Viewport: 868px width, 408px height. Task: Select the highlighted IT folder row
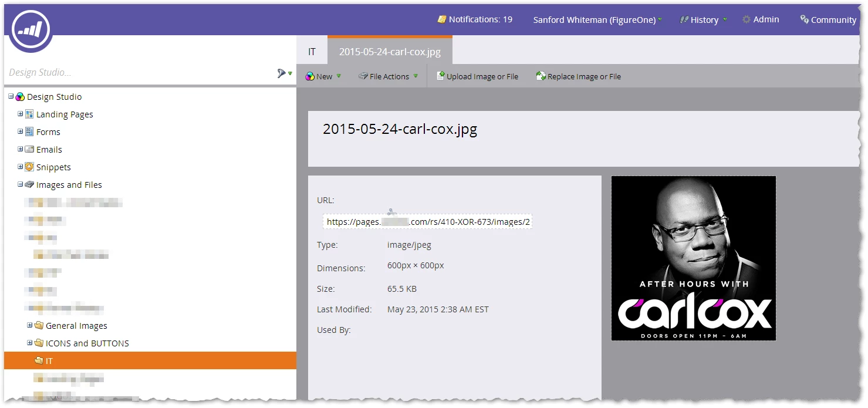[x=150, y=360]
